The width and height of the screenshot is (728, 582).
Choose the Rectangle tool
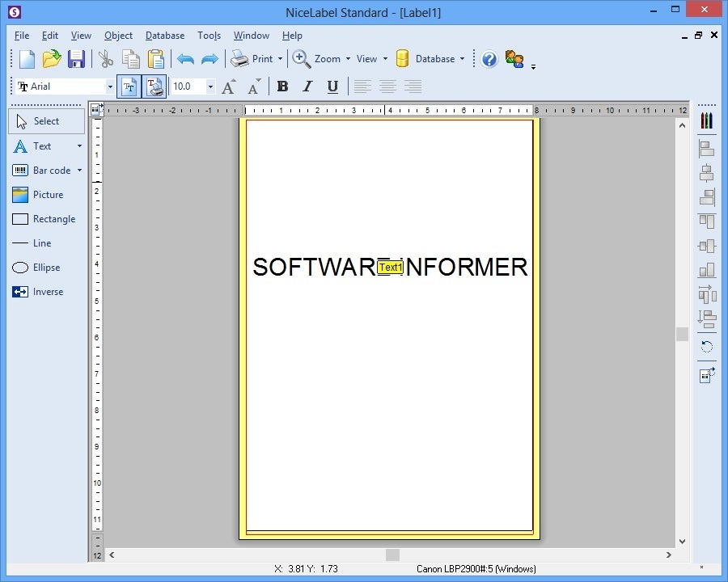click(44, 219)
